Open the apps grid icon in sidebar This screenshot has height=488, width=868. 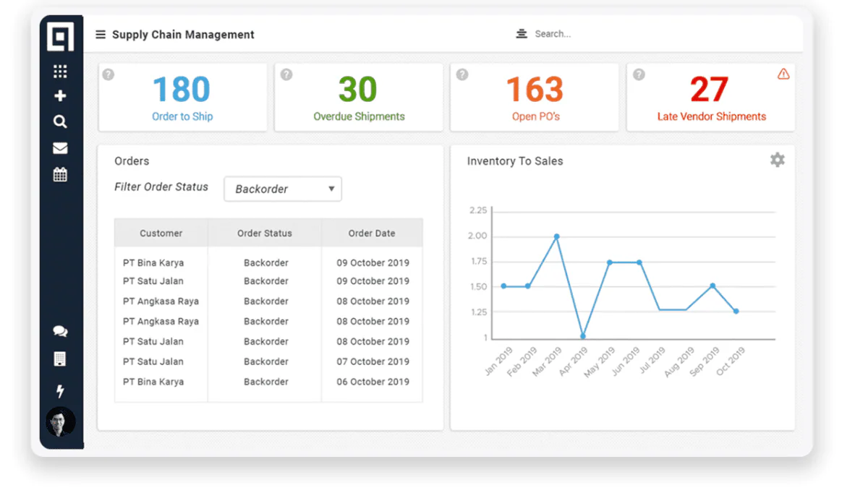tap(60, 71)
